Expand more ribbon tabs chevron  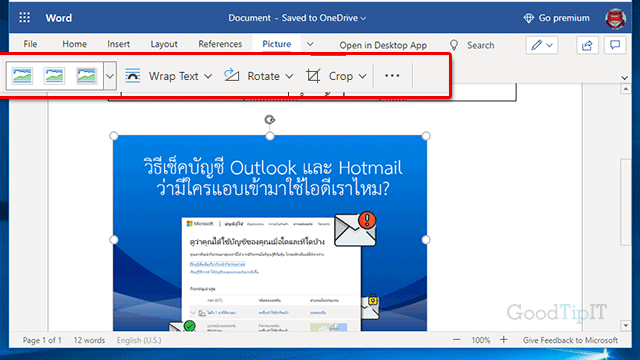[x=310, y=44]
